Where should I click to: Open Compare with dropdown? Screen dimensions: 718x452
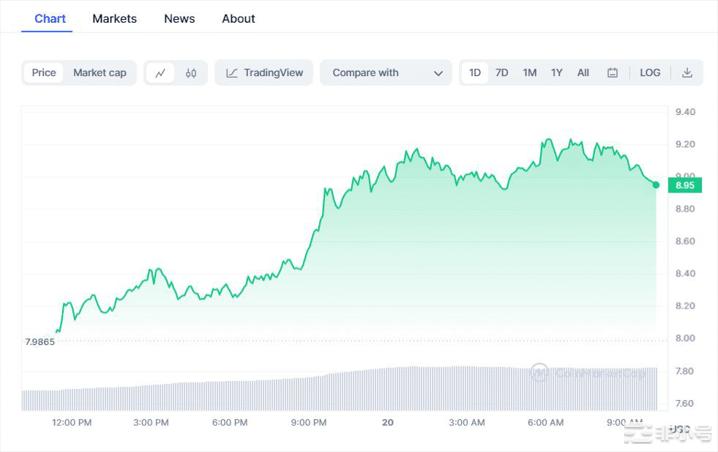pos(386,73)
